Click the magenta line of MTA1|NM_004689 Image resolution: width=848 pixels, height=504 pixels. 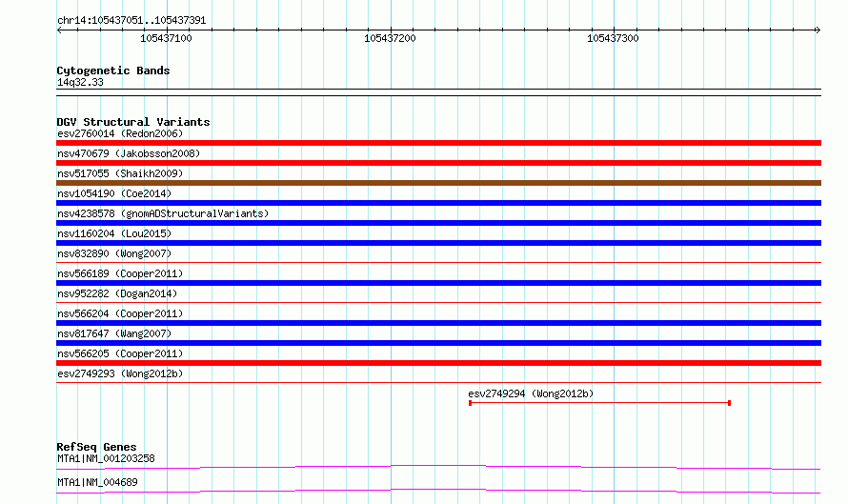point(438,491)
